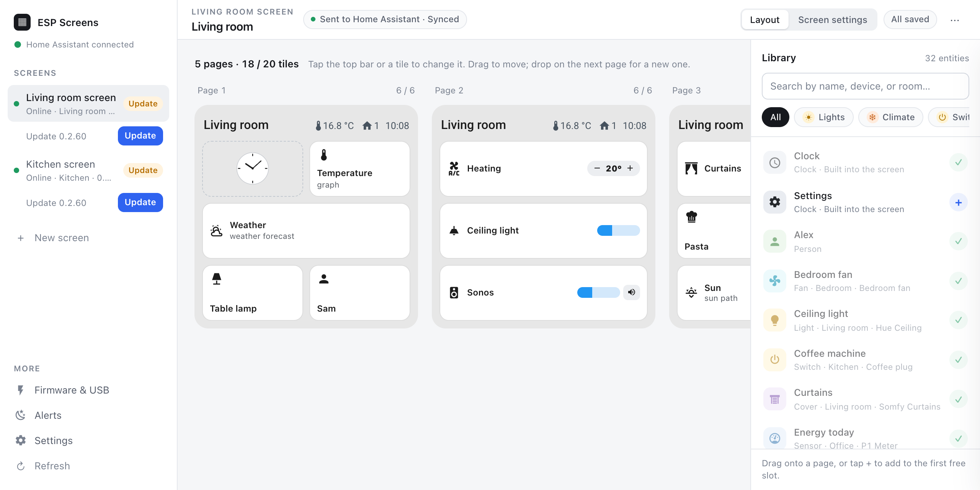
Task: Select Kitchen screen in the sidebar
Action: (88, 170)
